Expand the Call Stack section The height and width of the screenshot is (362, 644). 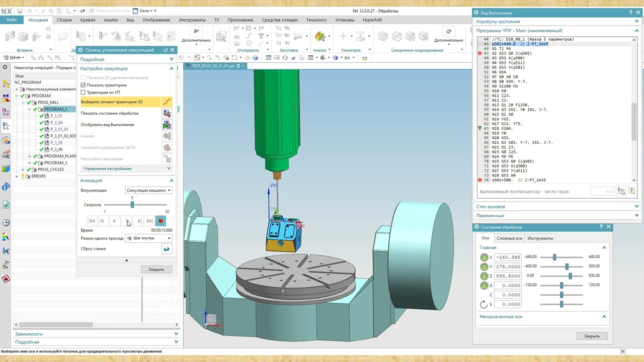[x=557, y=207]
